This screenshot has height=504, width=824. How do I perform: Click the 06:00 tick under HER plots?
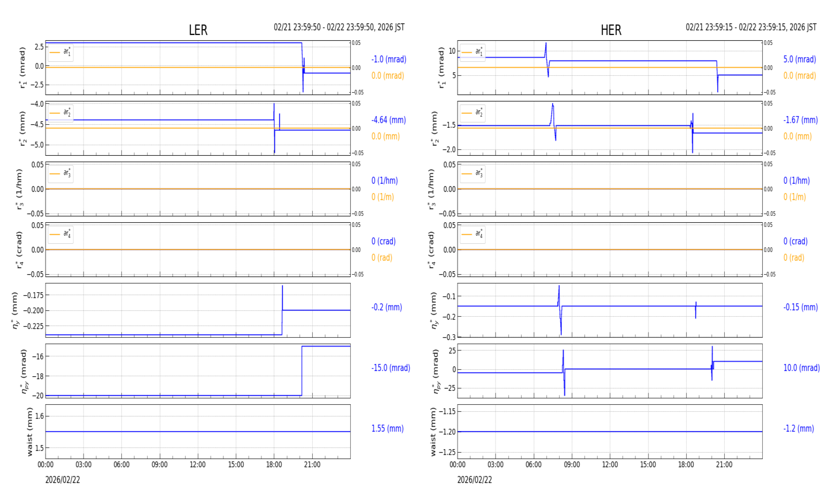533,465
